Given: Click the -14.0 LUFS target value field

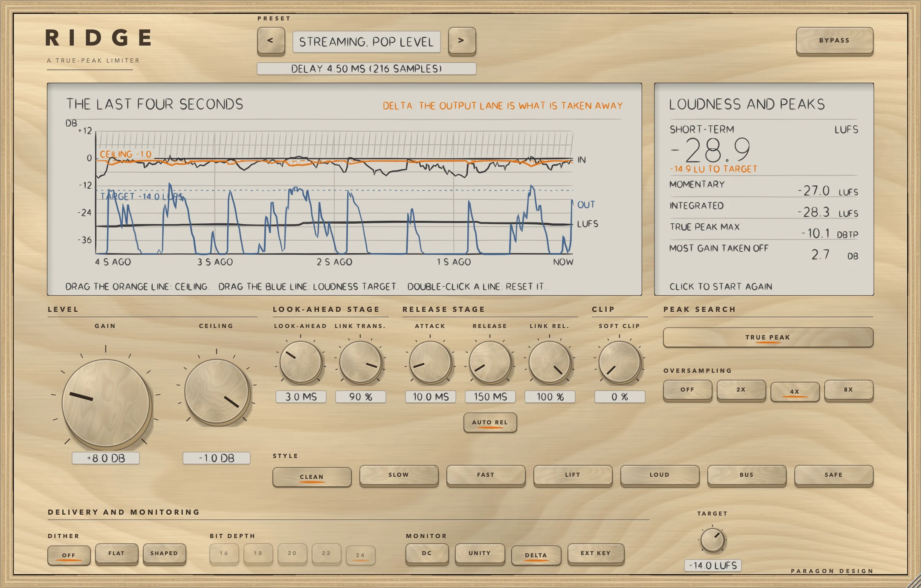Looking at the screenshot, I should (x=712, y=565).
